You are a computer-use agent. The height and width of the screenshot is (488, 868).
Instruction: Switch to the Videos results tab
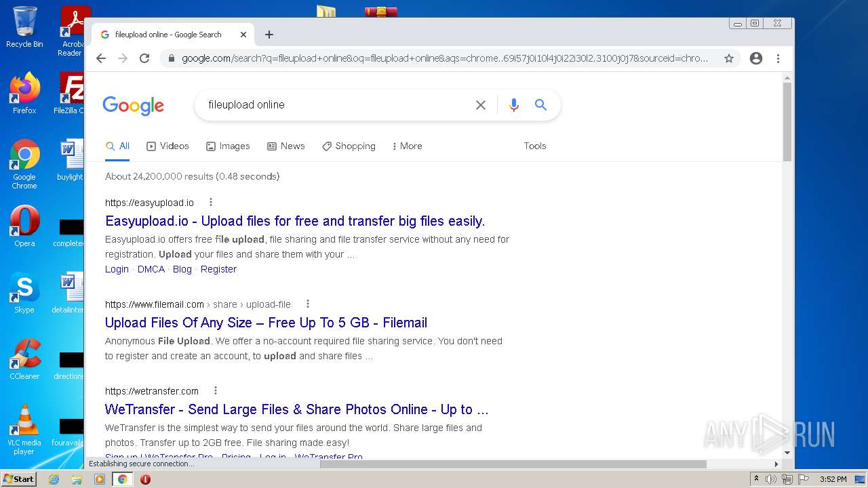167,146
